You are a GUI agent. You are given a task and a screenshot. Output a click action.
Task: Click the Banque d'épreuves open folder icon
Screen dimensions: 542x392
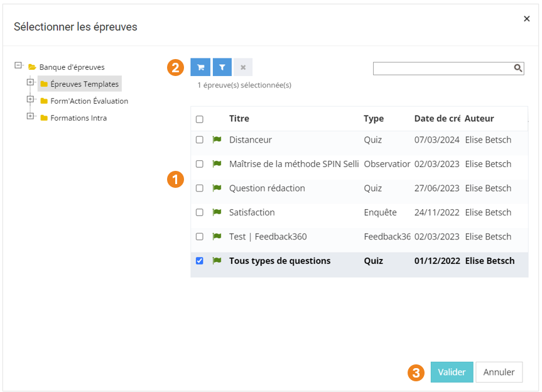32,67
